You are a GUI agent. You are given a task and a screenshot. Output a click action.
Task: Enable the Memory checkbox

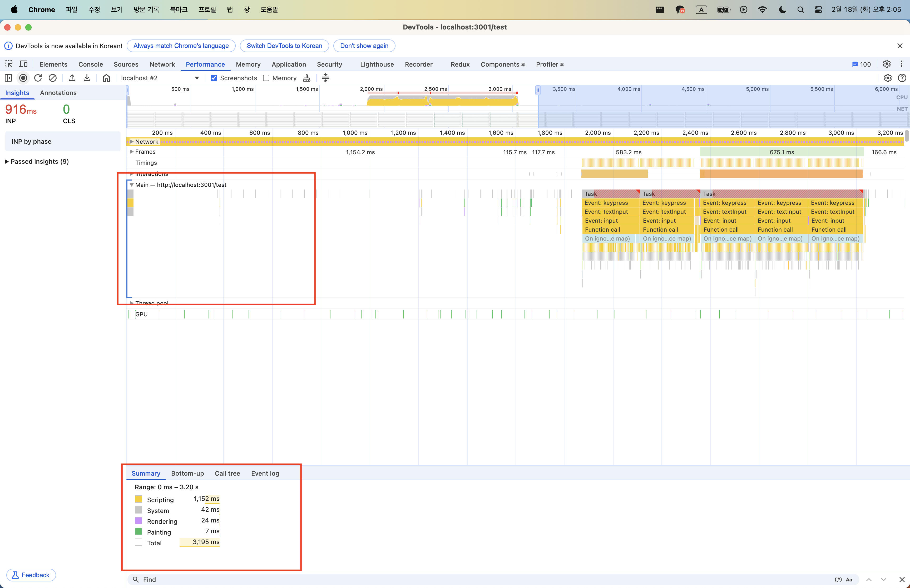point(266,78)
